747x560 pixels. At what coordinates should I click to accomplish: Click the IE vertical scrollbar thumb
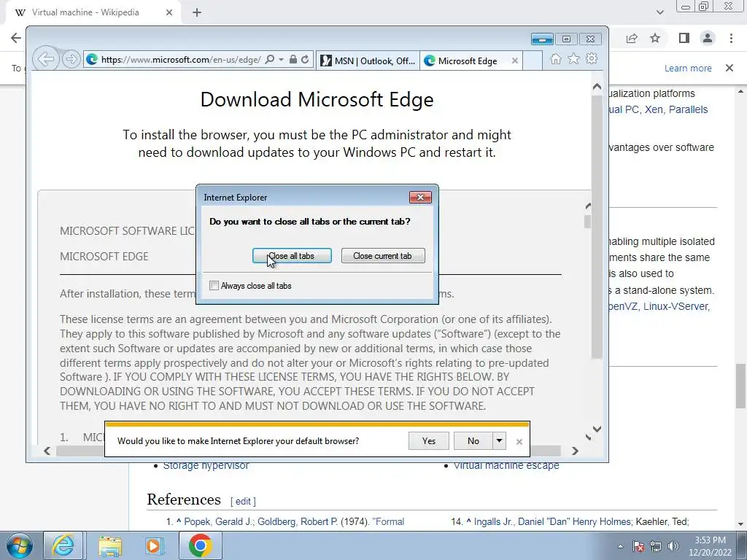tap(597, 227)
